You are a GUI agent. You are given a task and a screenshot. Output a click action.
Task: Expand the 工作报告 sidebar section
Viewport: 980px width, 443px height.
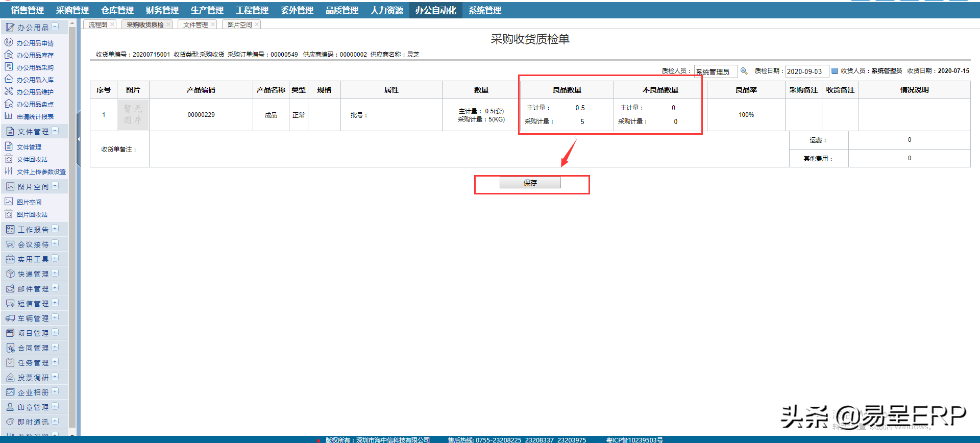pos(55,229)
